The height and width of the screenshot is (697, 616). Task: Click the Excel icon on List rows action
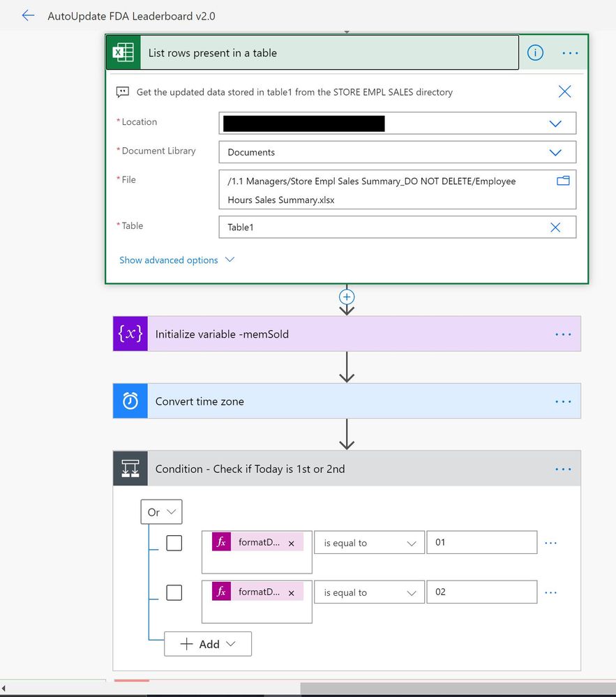coord(123,52)
